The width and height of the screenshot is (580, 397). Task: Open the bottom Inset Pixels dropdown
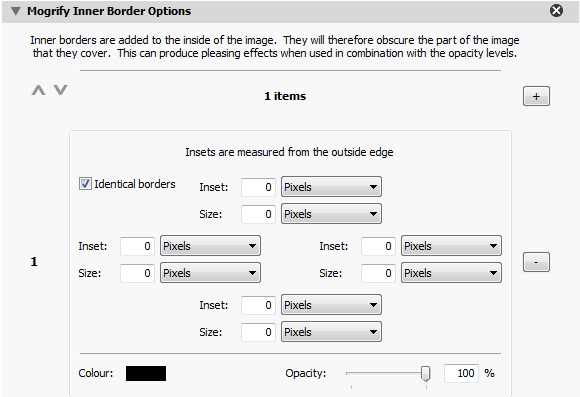coord(331,305)
